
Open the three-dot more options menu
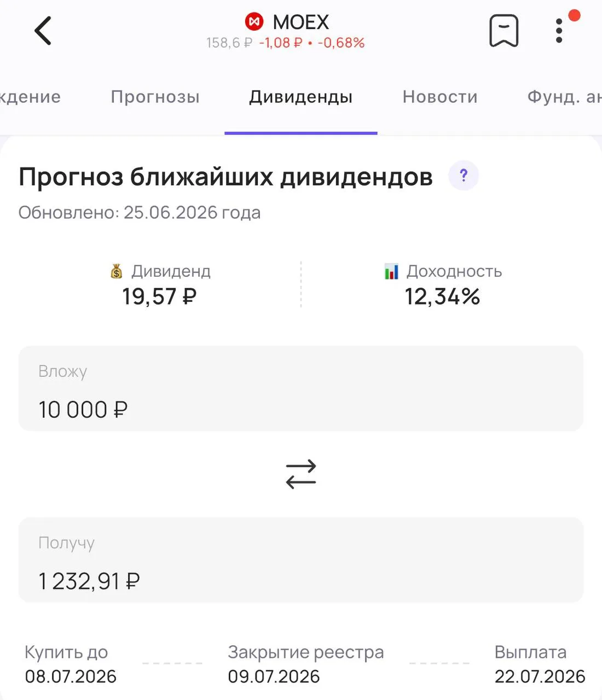(559, 31)
